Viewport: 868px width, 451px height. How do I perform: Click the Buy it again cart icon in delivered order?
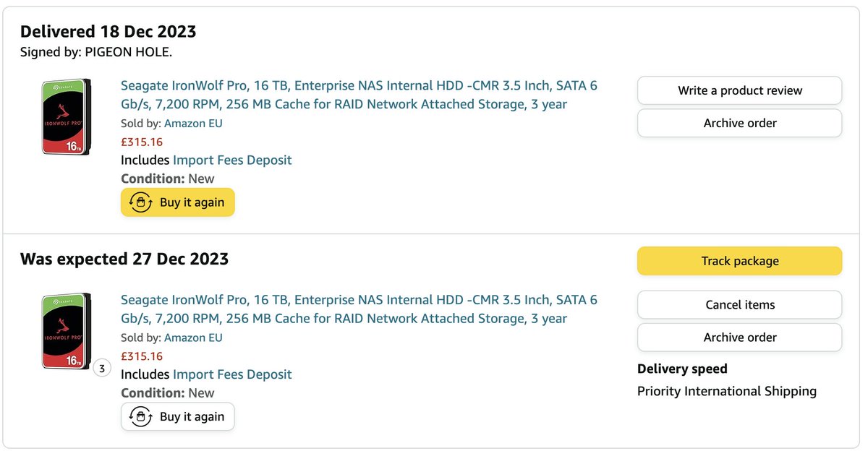click(141, 202)
